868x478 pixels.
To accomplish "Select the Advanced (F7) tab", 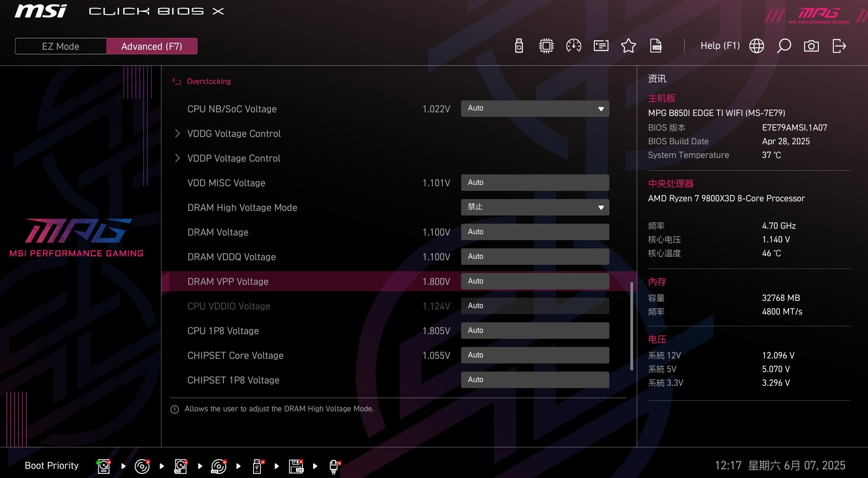I will click(x=152, y=46).
